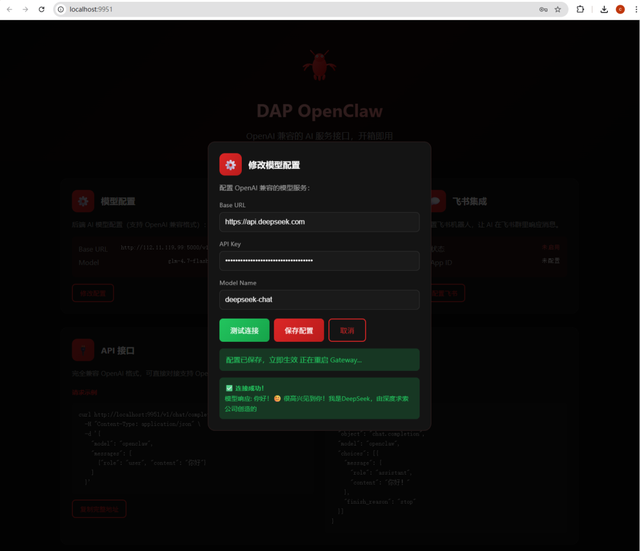
Task: Click the dimmed API 接口 card icon
Action: coord(83,350)
